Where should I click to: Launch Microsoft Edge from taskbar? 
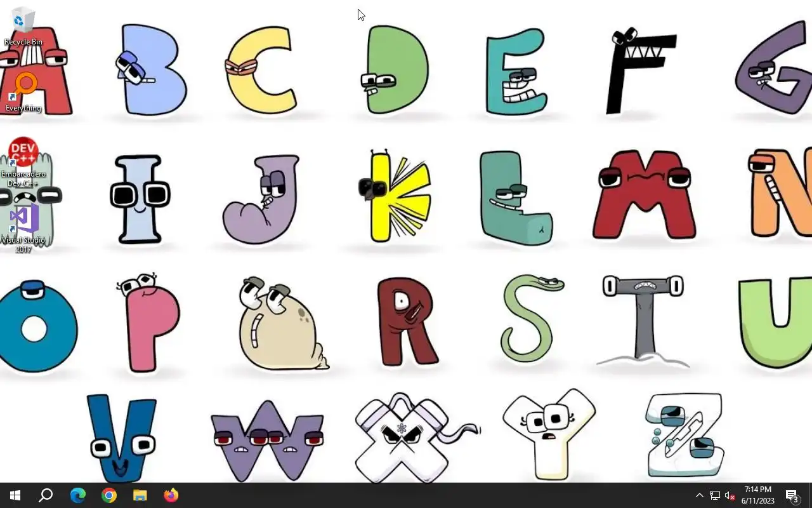click(78, 495)
